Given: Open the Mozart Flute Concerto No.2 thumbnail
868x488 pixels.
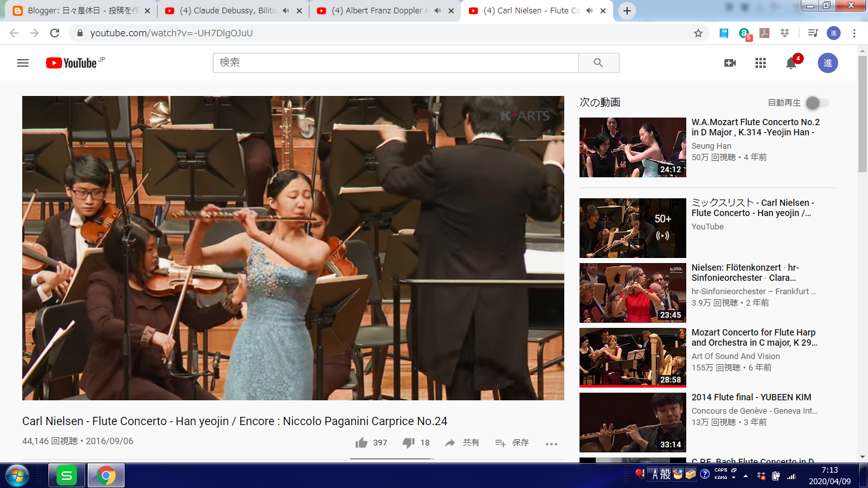Looking at the screenshot, I should [633, 147].
